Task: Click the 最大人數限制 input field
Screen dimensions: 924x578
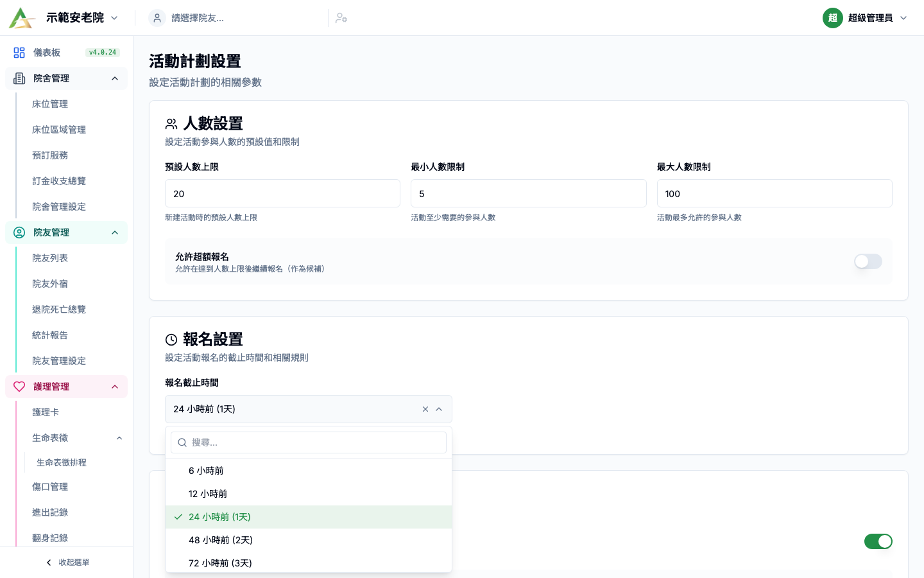Action: [774, 193]
